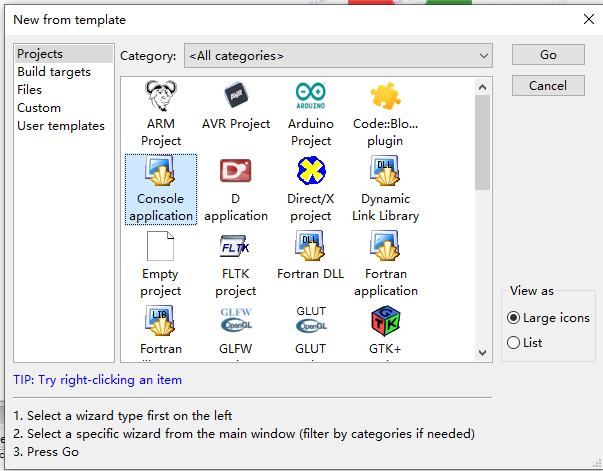Screen dimensions: 603x471
Task: Click the scroll up arrow of template list
Action: click(x=482, y=87)
